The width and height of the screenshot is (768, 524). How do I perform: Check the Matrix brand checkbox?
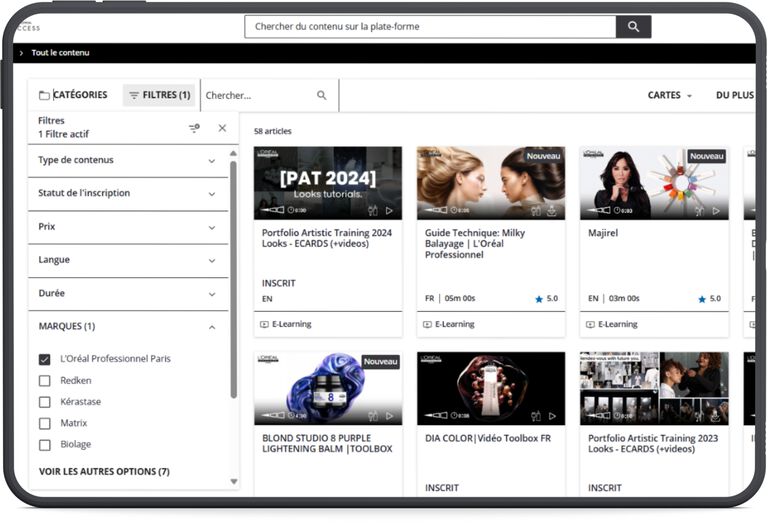pos(45,423)
